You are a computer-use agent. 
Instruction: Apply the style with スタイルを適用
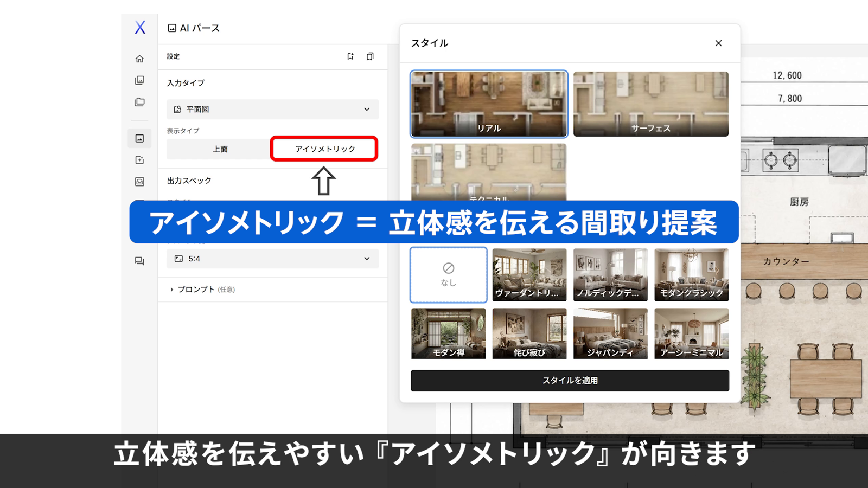click(x=570, y=381)
